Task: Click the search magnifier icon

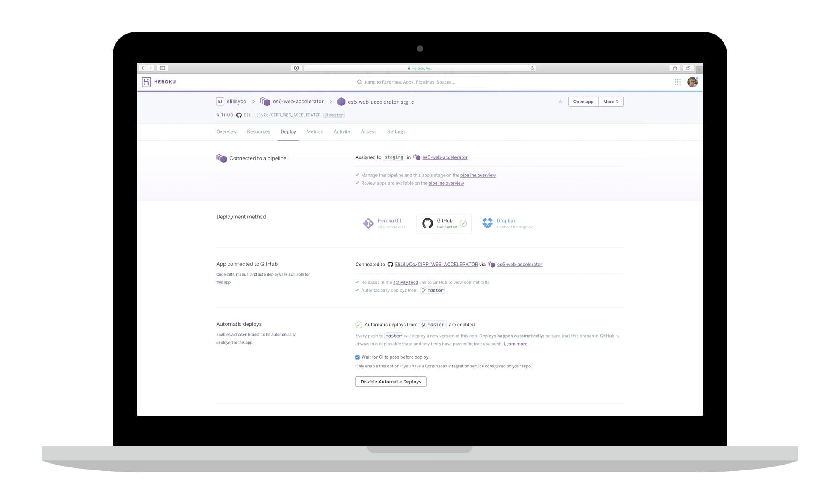Action: tap(360, 82)
